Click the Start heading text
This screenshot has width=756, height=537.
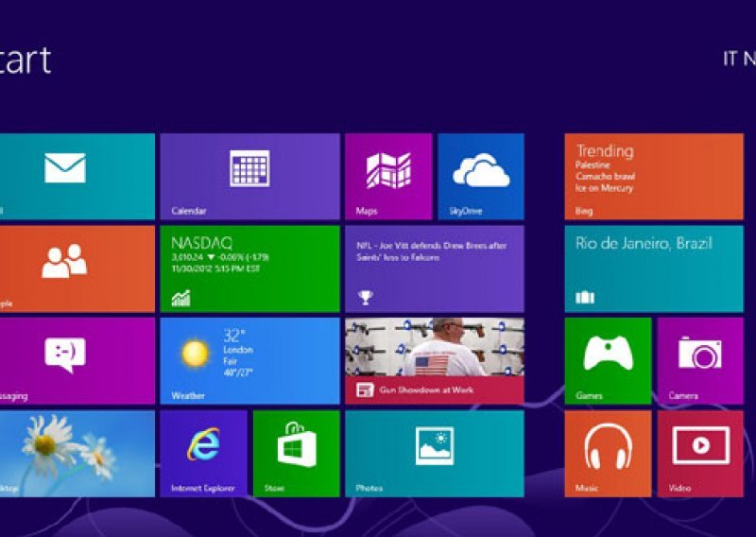26,60
